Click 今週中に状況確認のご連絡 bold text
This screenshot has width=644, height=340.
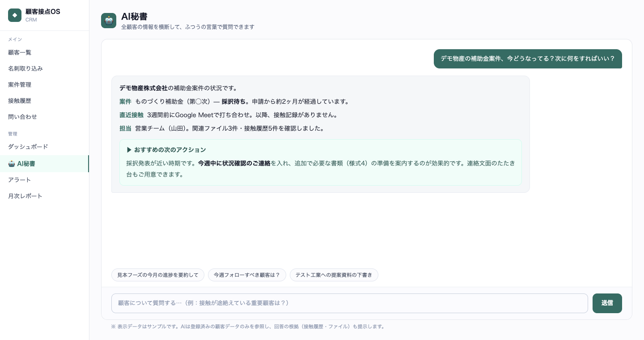pos(234,163)
